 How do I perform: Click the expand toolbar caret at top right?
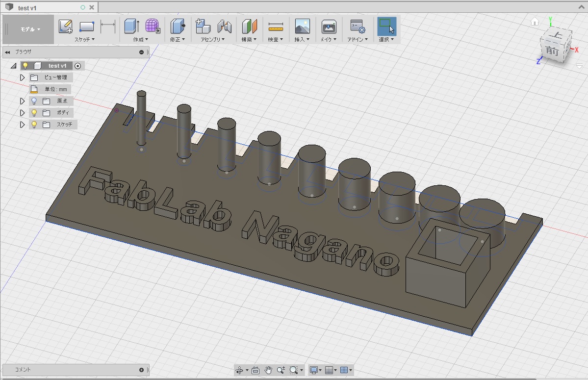tap(581, 7)
